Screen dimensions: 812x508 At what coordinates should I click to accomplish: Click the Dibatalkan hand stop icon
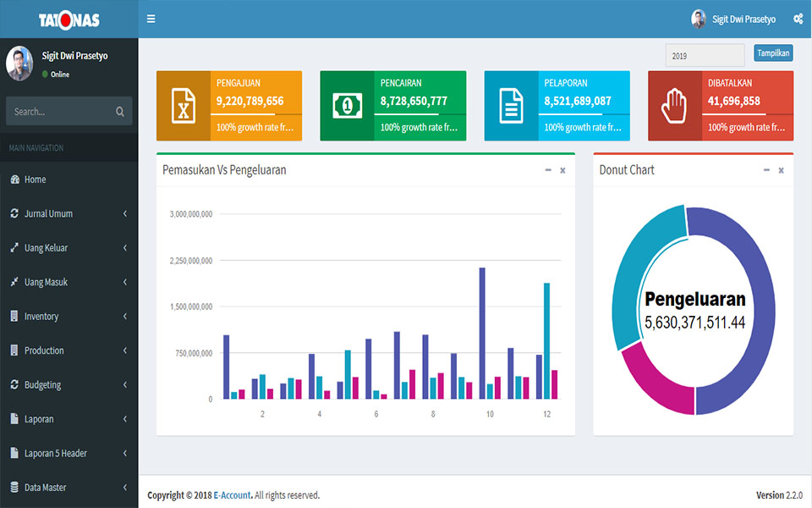674,106
